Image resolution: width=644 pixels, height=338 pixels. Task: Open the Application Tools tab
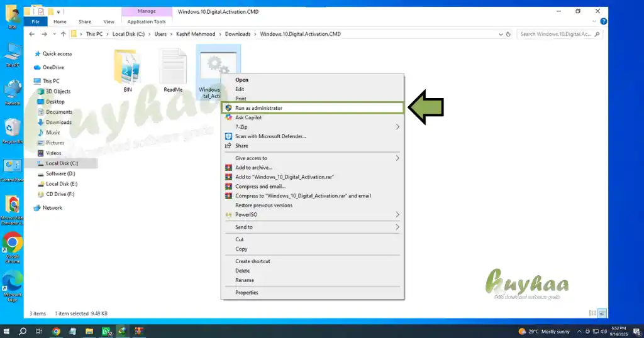(146, 22)
